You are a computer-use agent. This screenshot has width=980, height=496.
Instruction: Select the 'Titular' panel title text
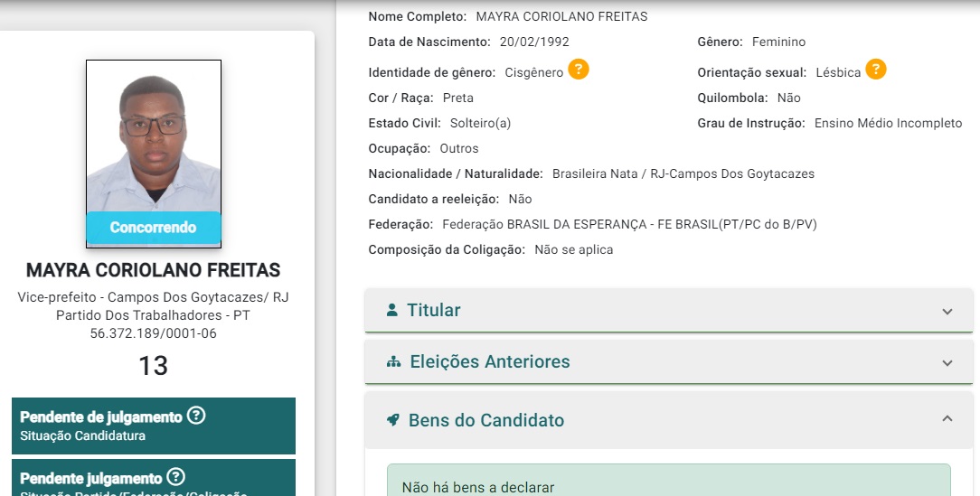point(433,310)
